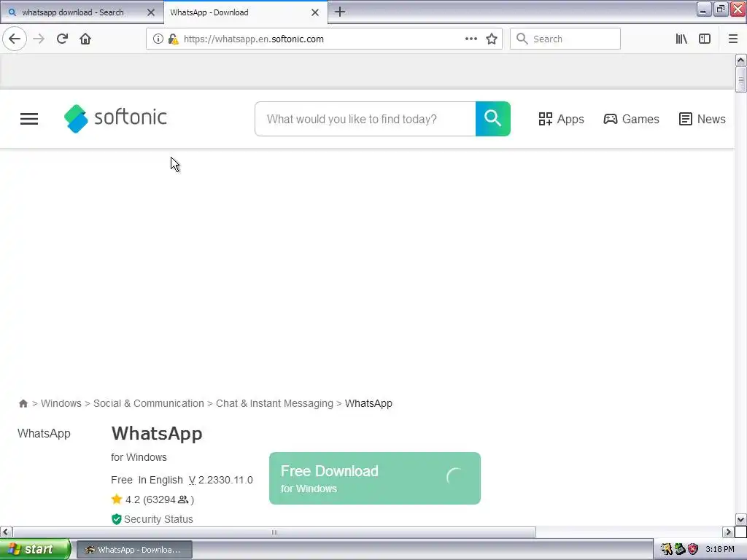
Task: Close the WhatsApp - Download tab
Action: (315, 12)
